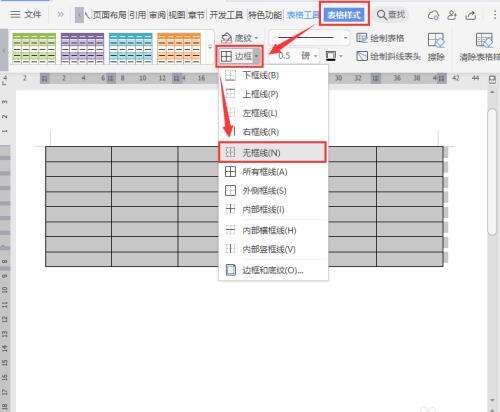The height and width of the screenshot is (412, 500).
Task: Open the border color picker
Action: 334,56
